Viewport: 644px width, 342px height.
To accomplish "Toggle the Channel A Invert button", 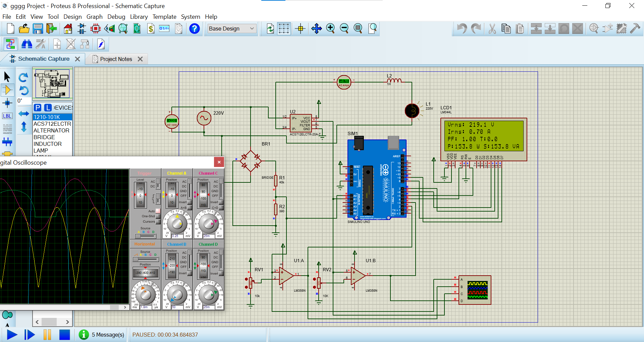I will coord(190,202).
